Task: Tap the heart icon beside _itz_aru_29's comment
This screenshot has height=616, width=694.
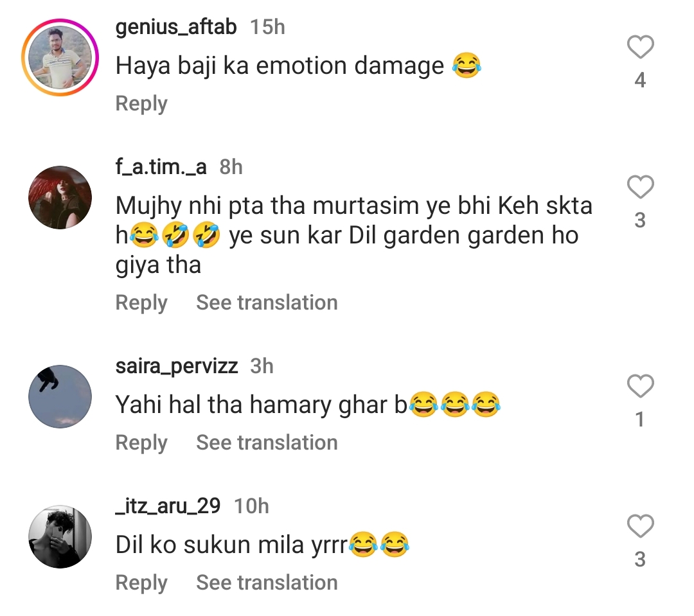Action: (641, 527)
